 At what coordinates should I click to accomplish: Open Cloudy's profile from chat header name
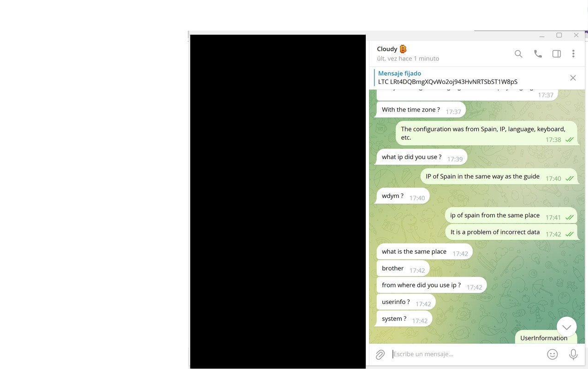point(387,49)
